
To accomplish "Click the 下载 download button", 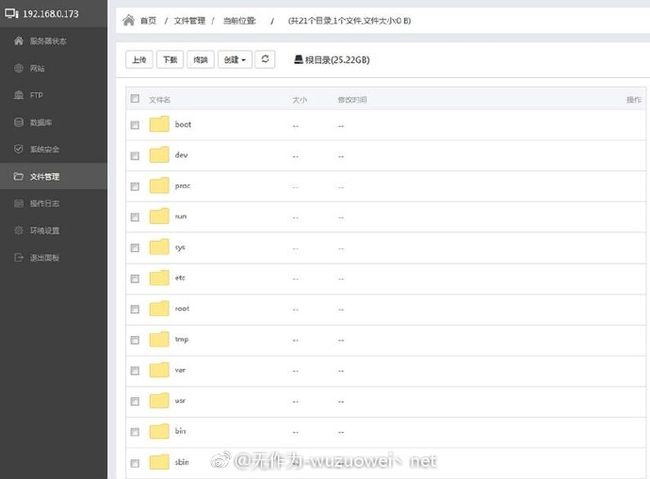I will (170, 60).
